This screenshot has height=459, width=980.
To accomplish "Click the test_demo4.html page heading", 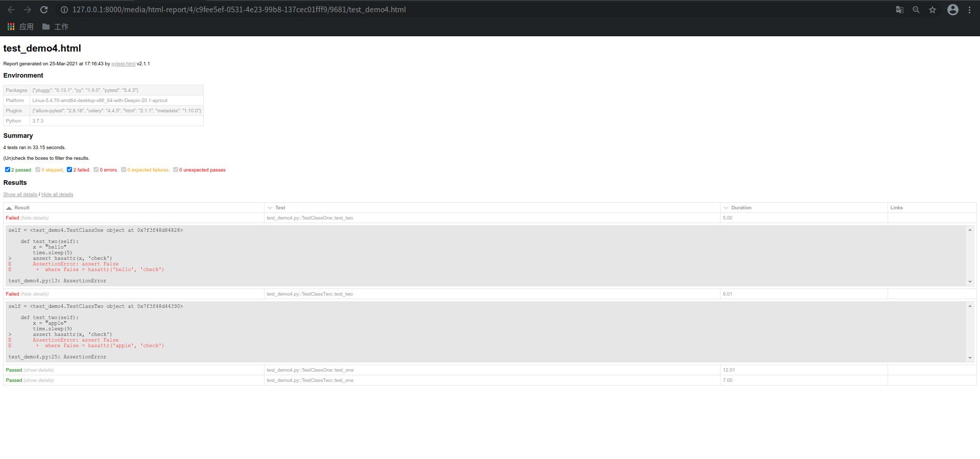I will [42, 49].
